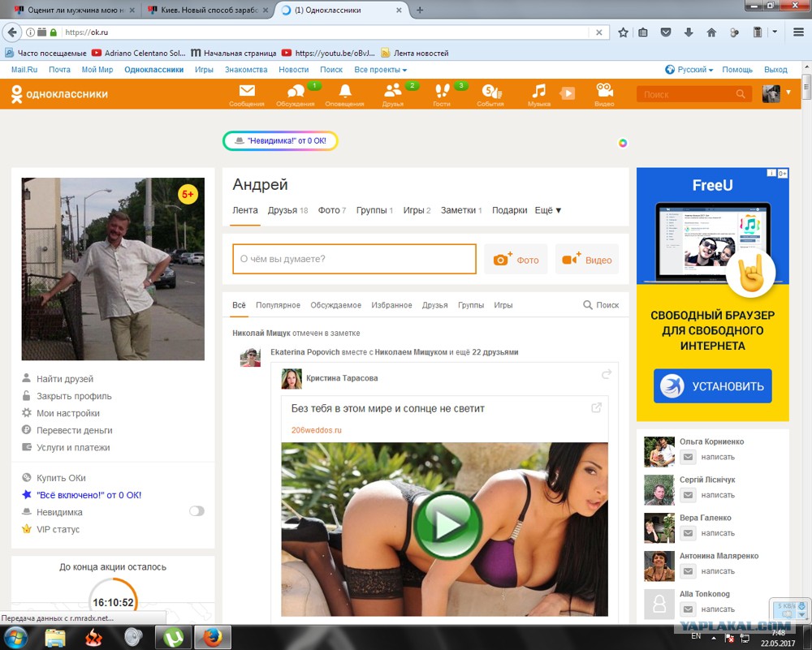Open the Оповещения bell icon
812x650 pixels.
[345, 91]
